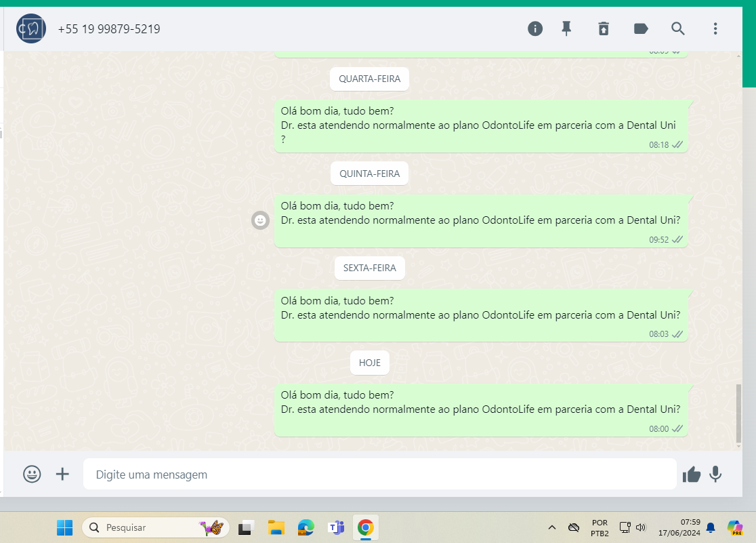Select today's message sent at 08:00
Screen dimensions: 756x543
click(481, 411)
